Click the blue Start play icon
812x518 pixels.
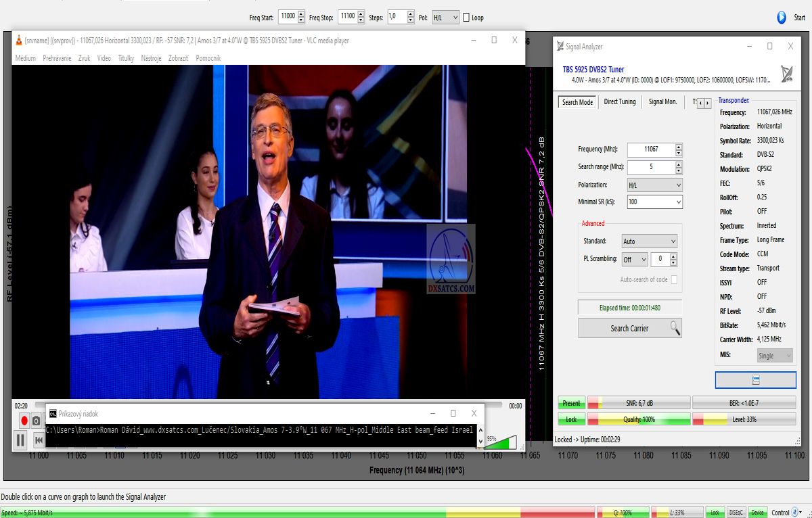coord(782,18)
